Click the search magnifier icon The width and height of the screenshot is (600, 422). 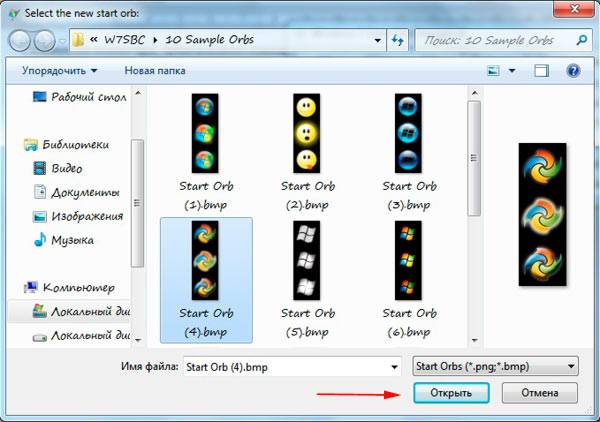tap(581, 40)
